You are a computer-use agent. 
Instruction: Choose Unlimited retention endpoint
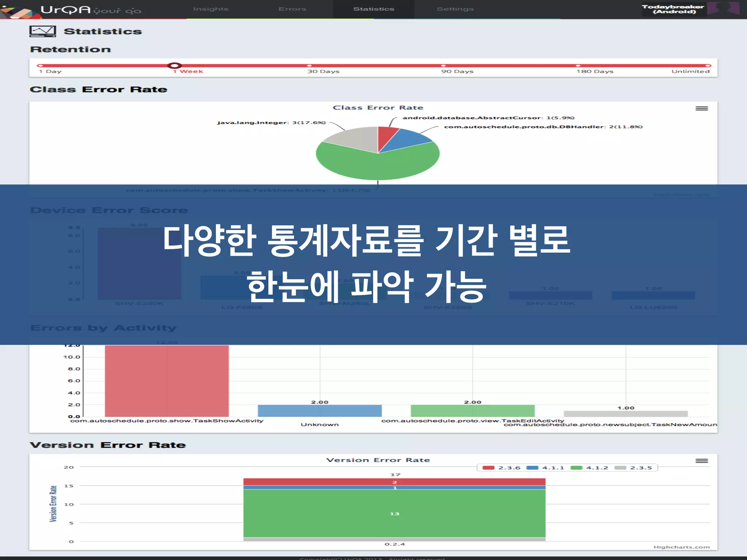pos(708,66)
